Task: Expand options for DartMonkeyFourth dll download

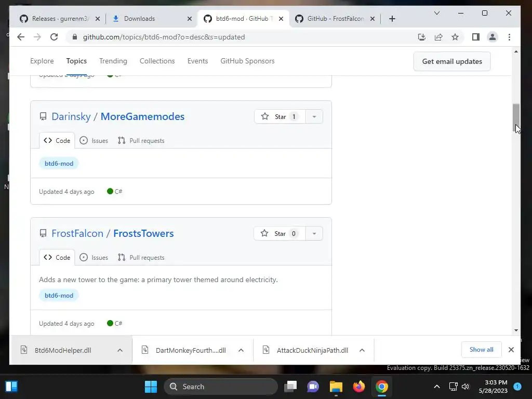Action: 241,350
